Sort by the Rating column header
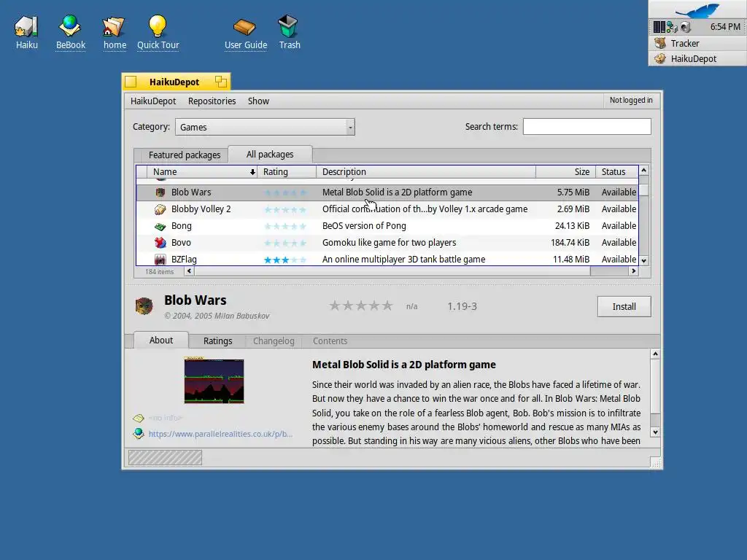Screen dimensions: 747x560 pos(287,172)
